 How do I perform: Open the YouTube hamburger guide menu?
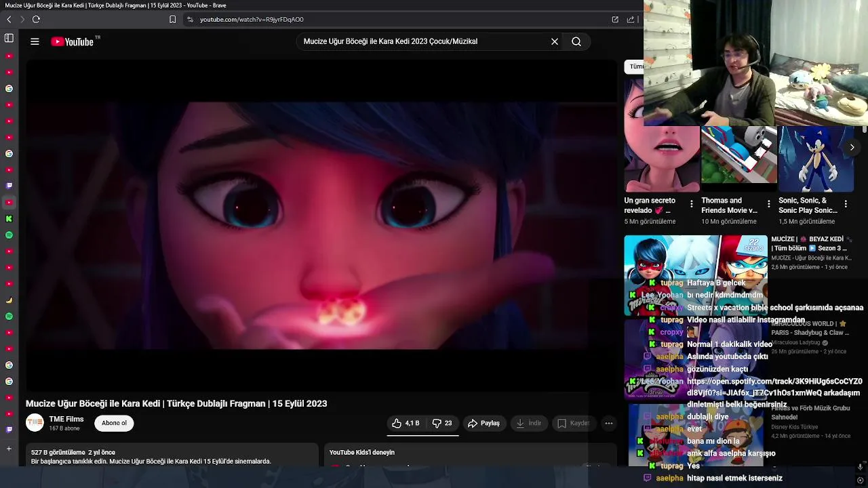35,41
